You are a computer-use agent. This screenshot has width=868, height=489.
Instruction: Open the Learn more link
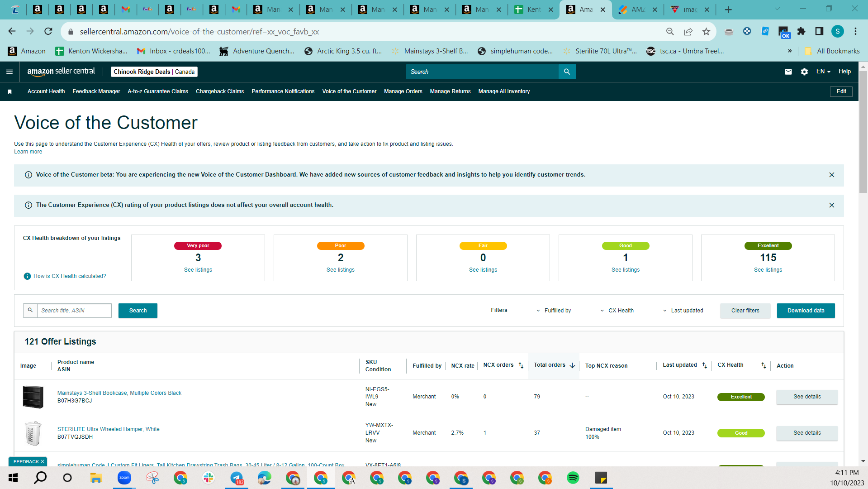point(28,152)
